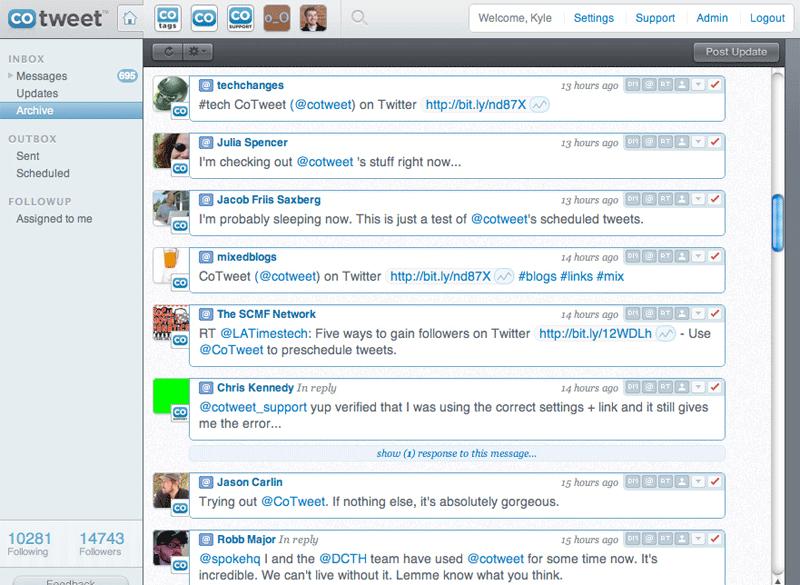Viewport: 800px width, 585px height.
Task: Select the brown o_O account icon
Action: (x=277, y=18)
